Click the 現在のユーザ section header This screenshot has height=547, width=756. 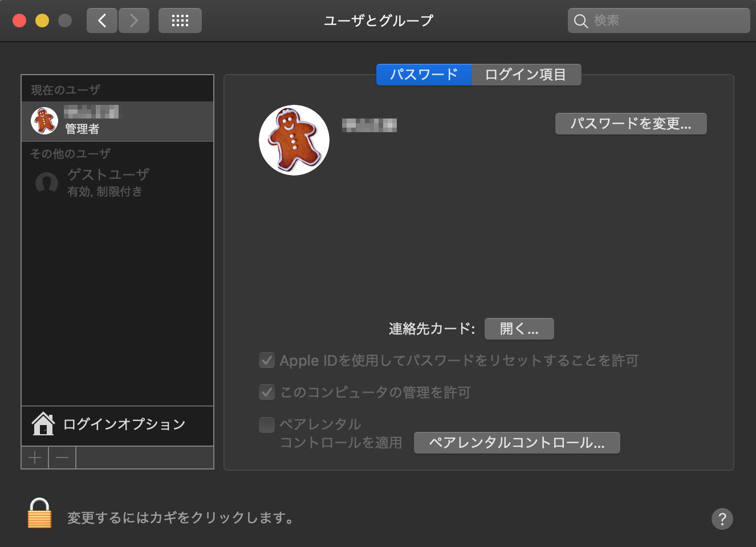(66, 90)
